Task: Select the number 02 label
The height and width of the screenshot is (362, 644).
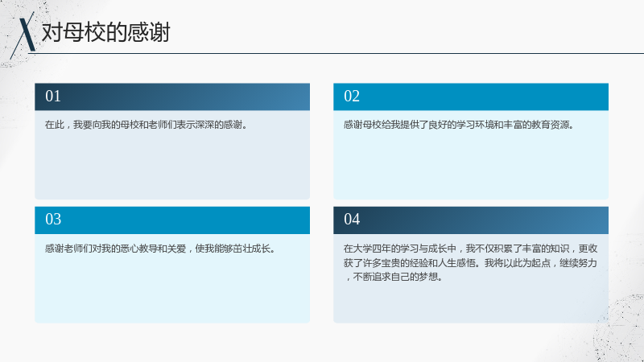Action: pos(352,96)
